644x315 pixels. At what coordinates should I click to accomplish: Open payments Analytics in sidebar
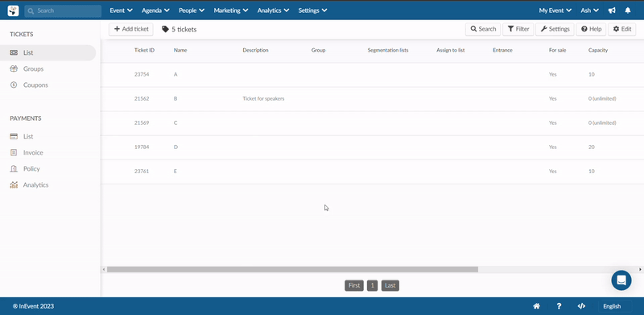click(35, 185)
